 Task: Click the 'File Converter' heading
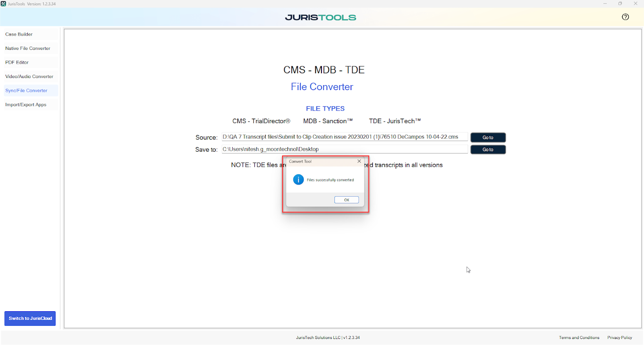pos(322,87)
